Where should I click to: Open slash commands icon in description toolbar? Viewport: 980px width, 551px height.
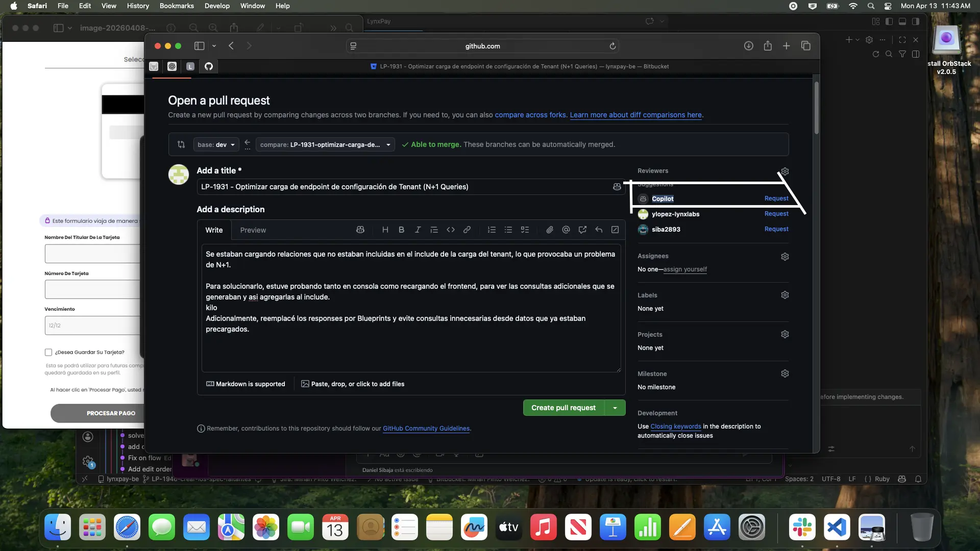(x=615, y=230)
